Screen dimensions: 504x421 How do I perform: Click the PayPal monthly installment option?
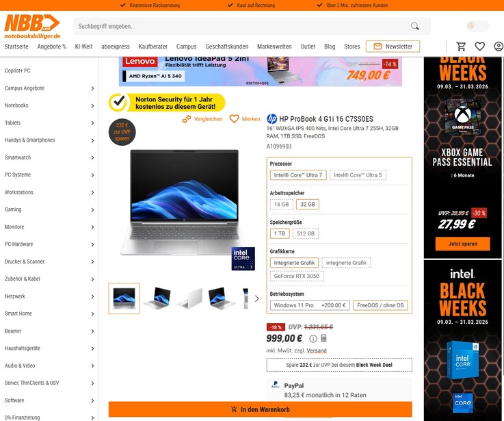[x=339, y=390]
